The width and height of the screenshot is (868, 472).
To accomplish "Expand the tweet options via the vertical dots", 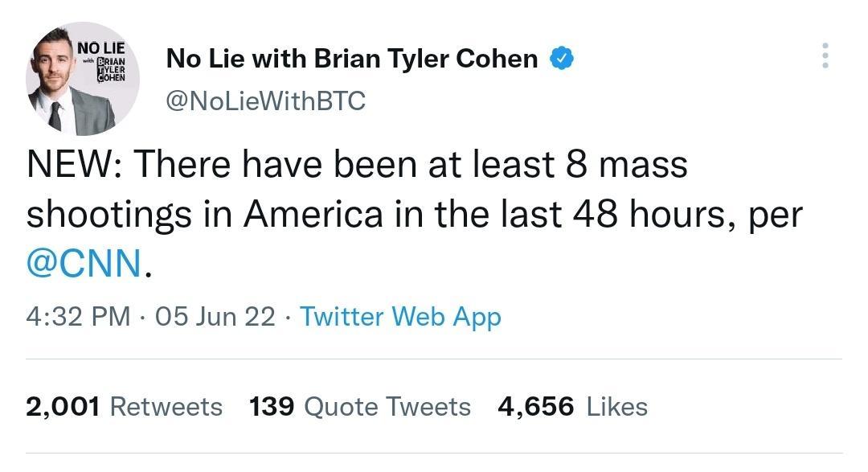I will (x=825, y=55).
